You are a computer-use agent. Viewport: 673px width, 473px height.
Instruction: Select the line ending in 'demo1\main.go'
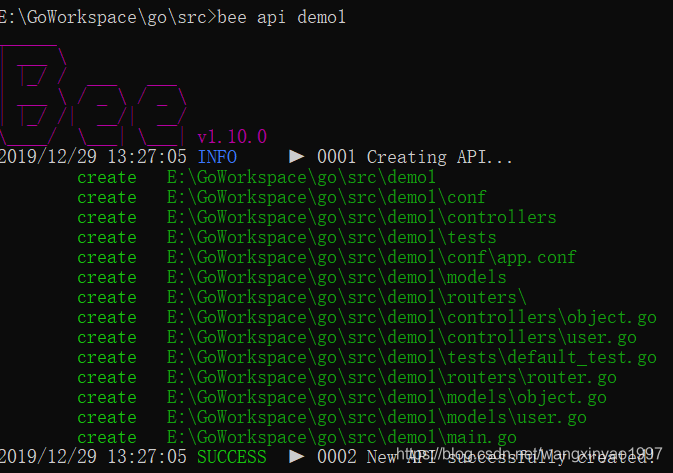(x=342, y=437)
